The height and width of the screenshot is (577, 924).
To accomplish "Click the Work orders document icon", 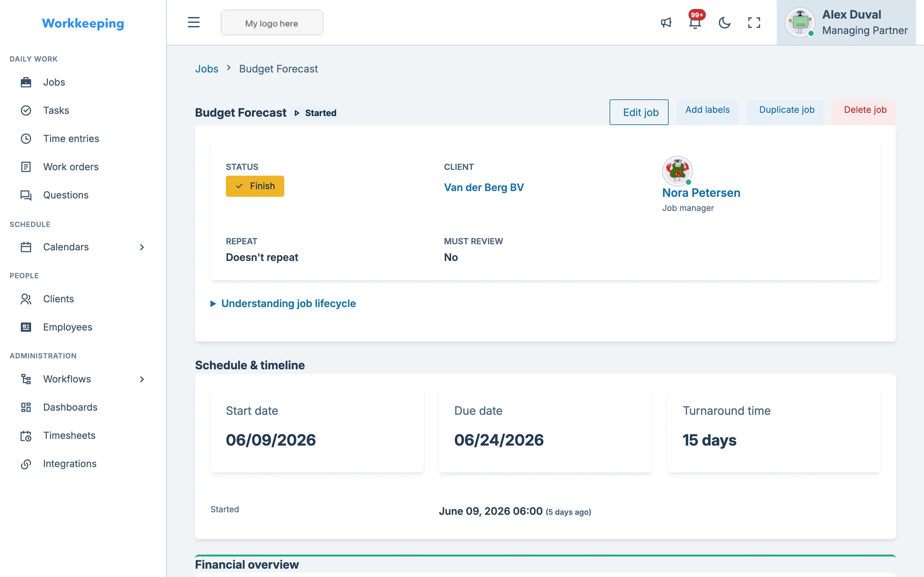I will click(x=26, y=167).
